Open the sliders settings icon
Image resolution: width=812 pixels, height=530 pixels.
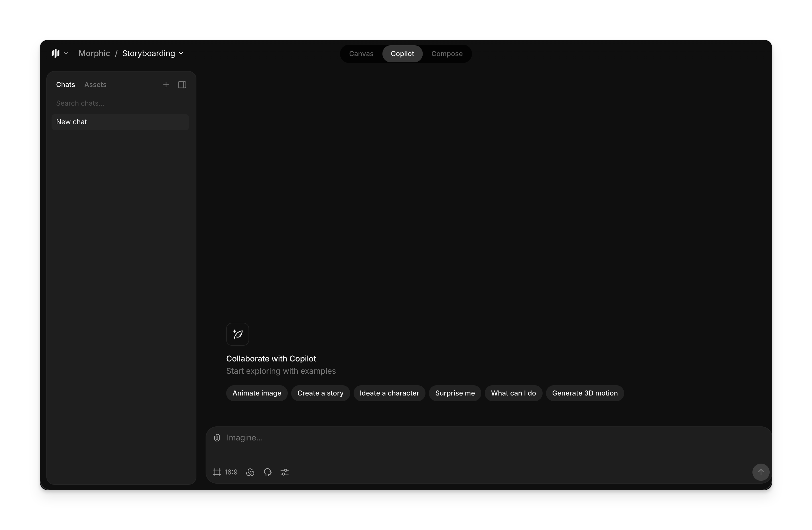click(285, 472)
